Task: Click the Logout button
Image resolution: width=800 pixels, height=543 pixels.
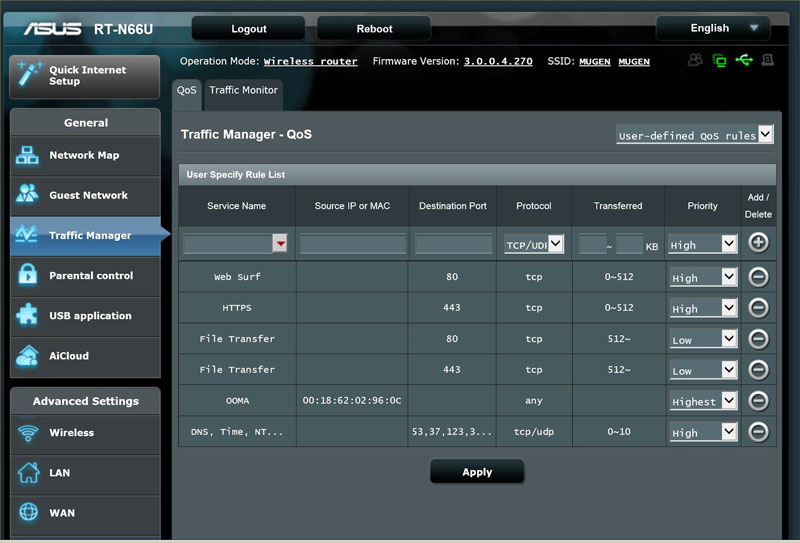Action: (248, 29)
